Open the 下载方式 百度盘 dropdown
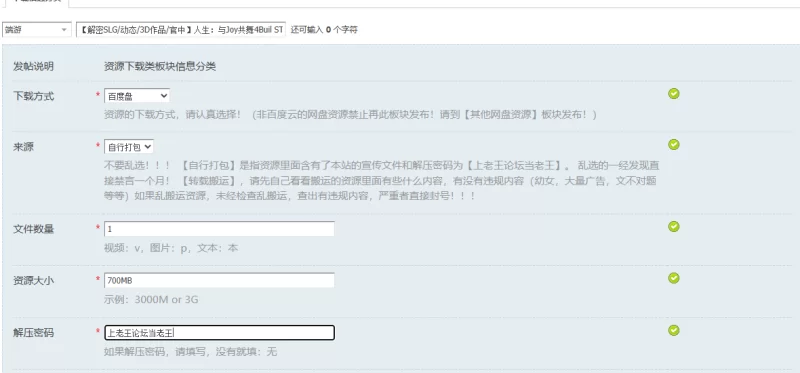The height and width of the screenshot is (373, 800). [137, 96]
